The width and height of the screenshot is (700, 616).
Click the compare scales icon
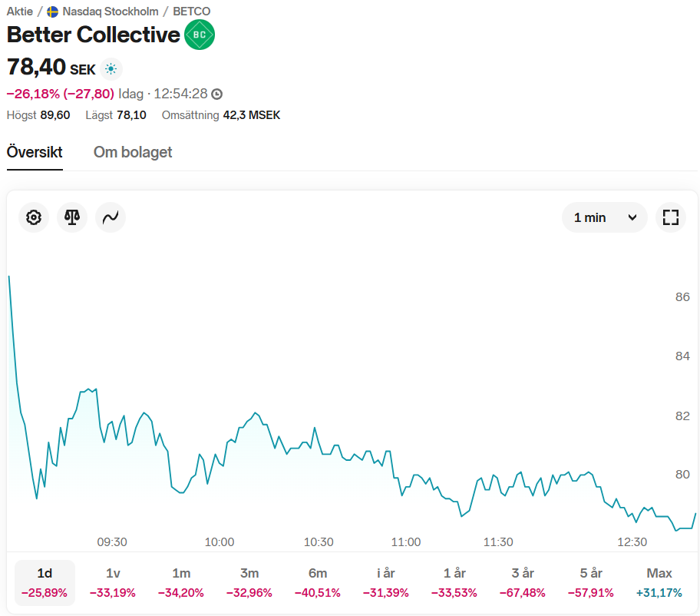click(72, 217)
